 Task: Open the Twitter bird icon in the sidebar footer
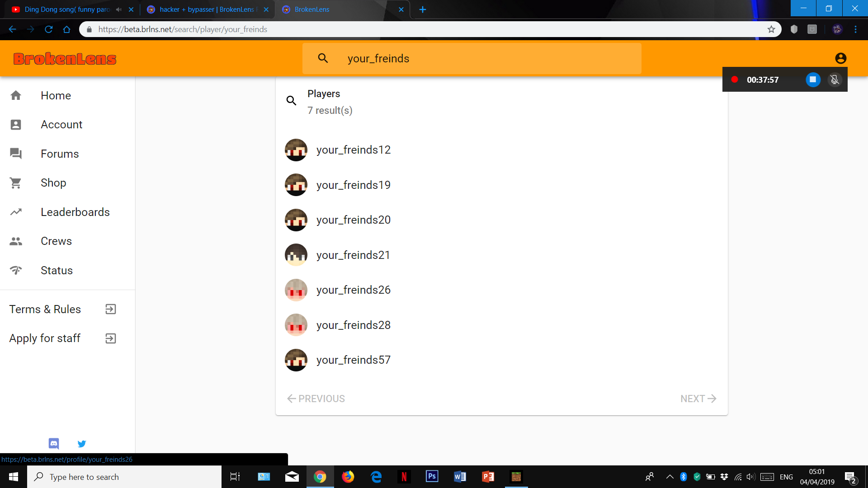[82, 444]
